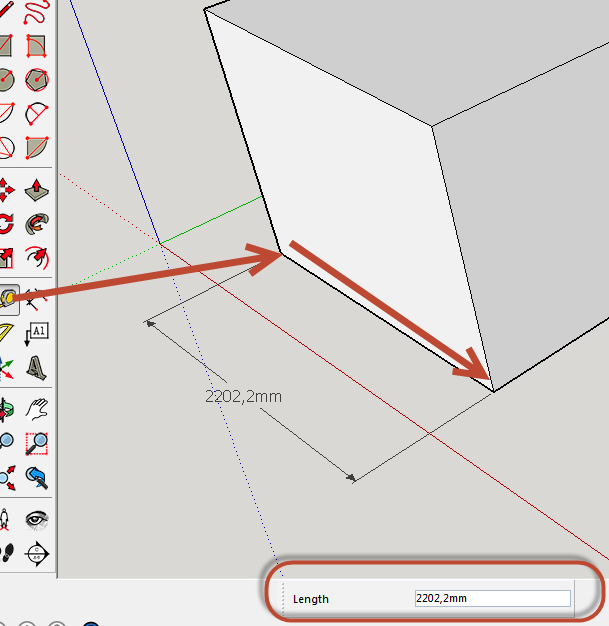Select the Move tool
The image size is (609, 626).
click(7, 190)
